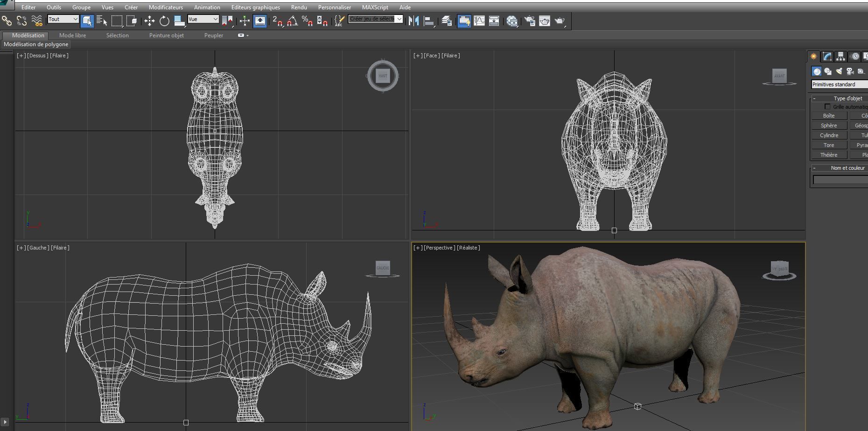The width and height of the screenshot is (868, 431).
Task: Switch to the Peinture objet ribbon tab
Action: click(x=167, y=35)
